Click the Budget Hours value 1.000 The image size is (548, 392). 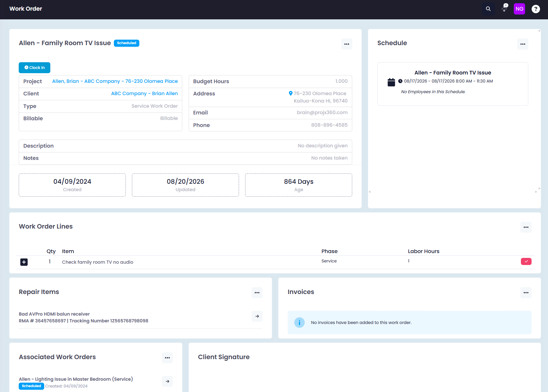[341, 81]
